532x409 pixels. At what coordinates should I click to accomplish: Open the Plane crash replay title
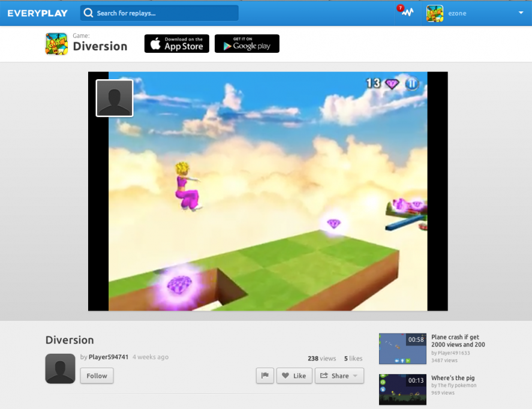458,340
